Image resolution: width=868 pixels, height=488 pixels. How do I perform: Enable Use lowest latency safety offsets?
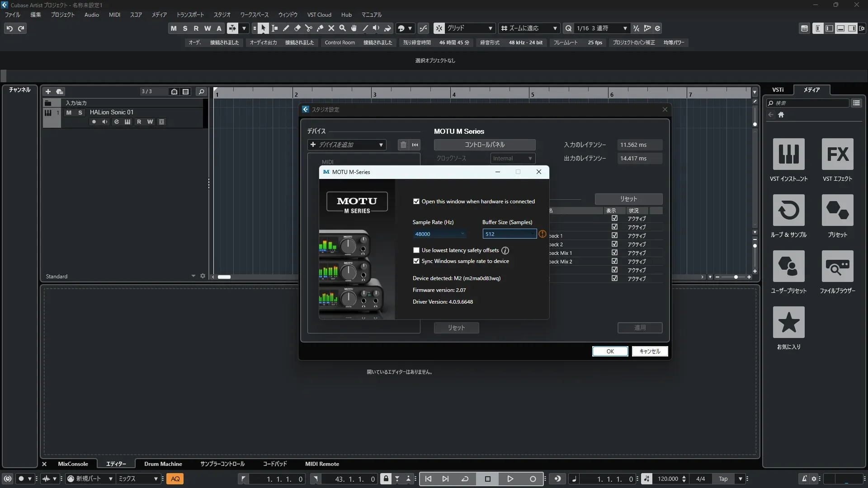416,250
